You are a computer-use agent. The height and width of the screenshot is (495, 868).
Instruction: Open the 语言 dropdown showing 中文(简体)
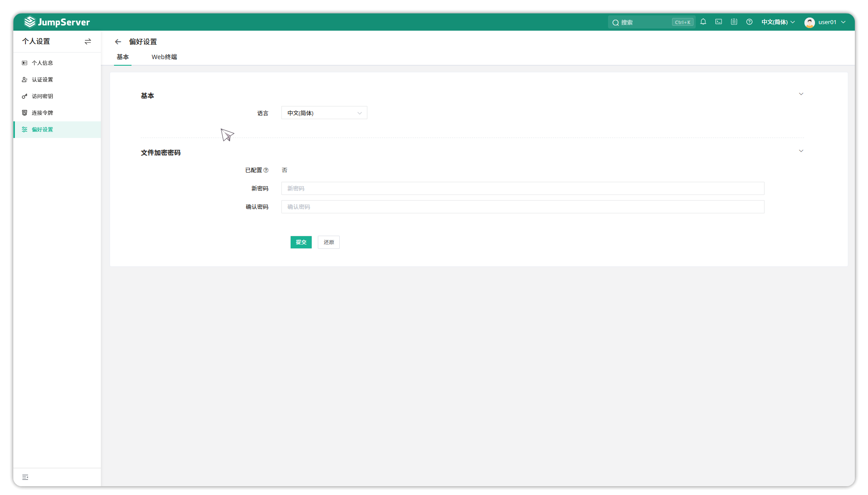[324, 113]
